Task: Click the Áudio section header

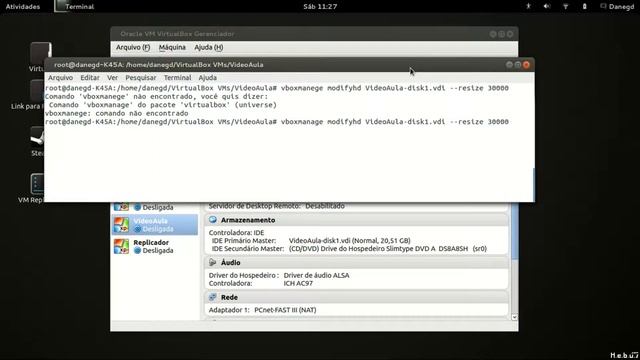Action: pyautogui.click(x=356, y=262)
